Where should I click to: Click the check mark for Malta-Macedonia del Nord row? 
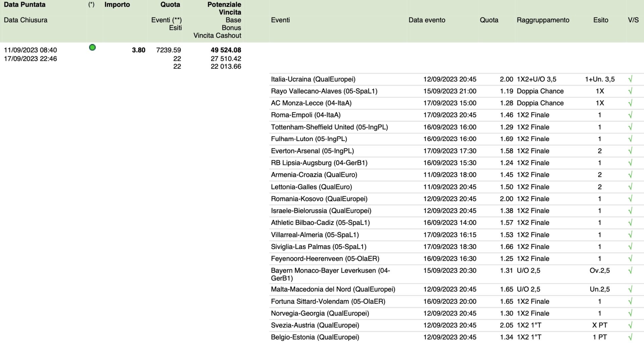pyautogui.click(x=630, y=289)
